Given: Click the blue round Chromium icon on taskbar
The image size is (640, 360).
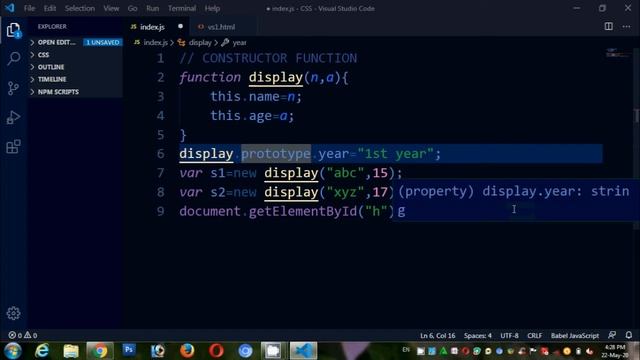Looking at the screenshot, I should pos(245,351).
